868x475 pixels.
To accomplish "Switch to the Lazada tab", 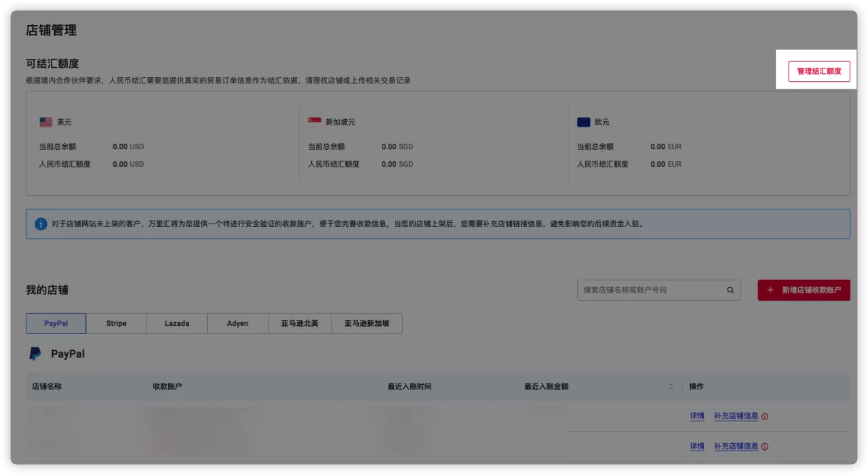I will coord(176,323).
